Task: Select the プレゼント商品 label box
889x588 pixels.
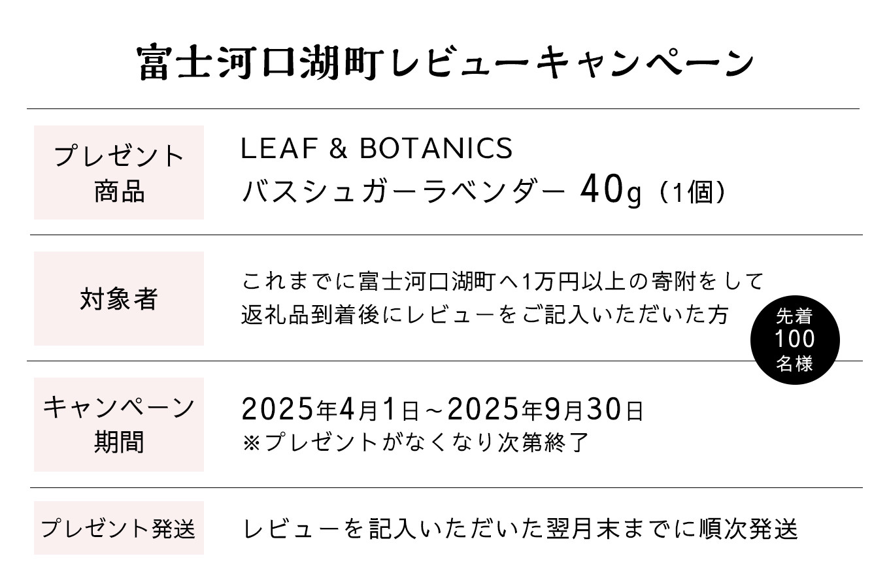Action: 119,172
